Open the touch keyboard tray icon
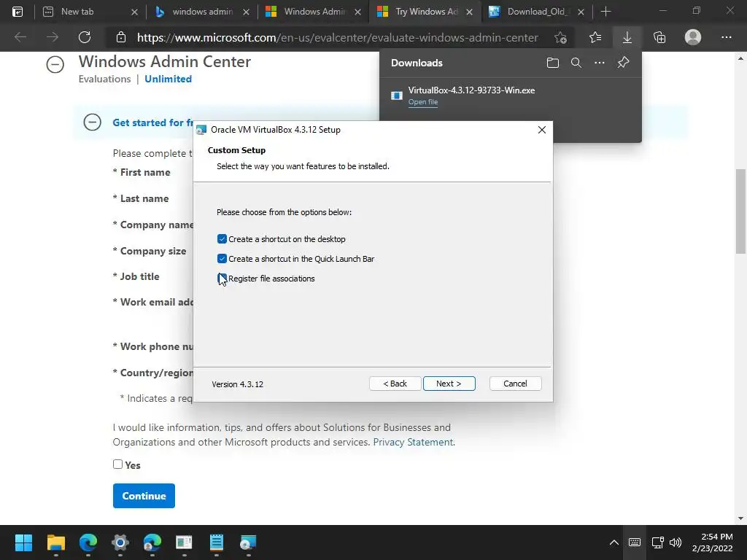 point(635,542)
